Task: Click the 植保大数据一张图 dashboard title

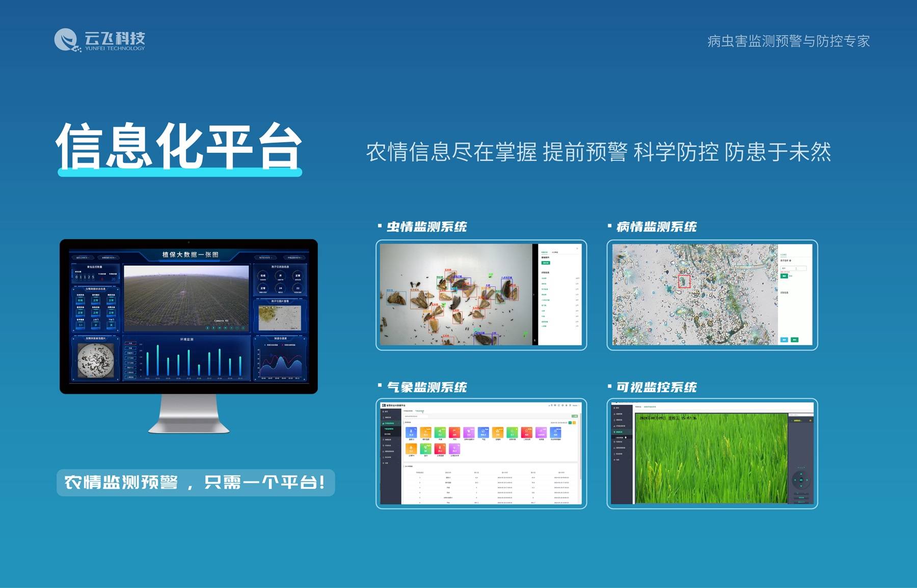Action: click(190, 255)
